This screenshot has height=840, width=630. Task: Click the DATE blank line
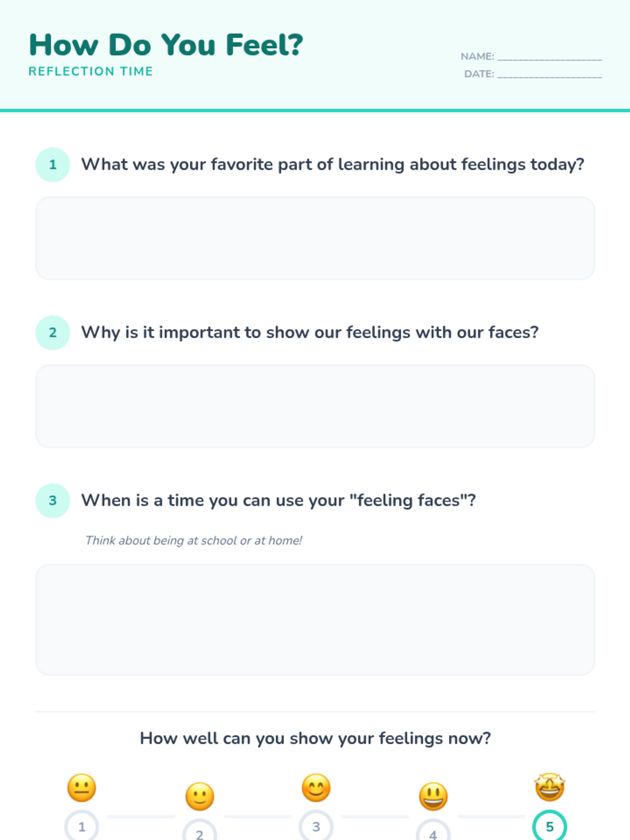[549, 75]
